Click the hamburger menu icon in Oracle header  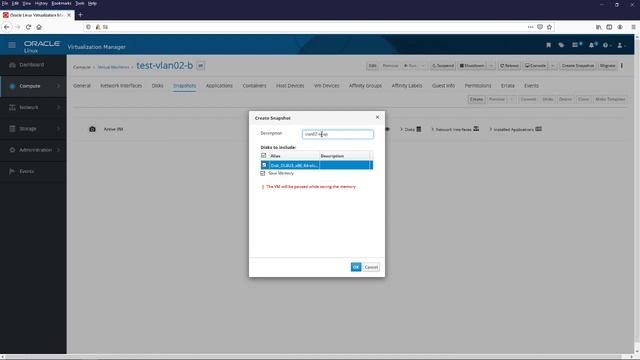pos(12,45)
